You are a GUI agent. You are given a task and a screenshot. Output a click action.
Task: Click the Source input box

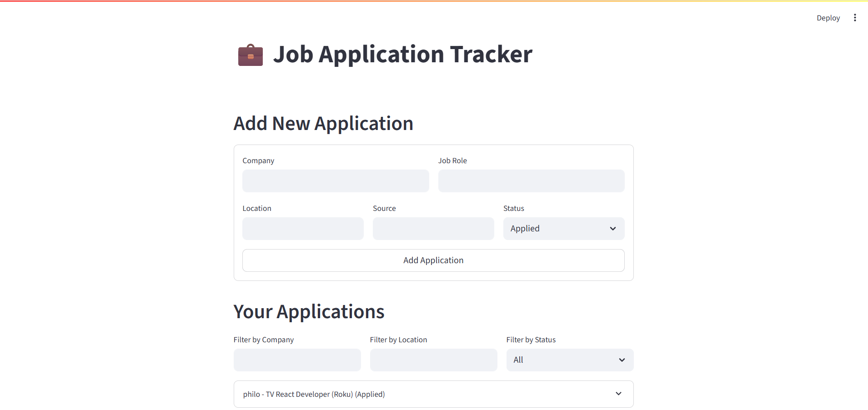[x=433, y=229]
